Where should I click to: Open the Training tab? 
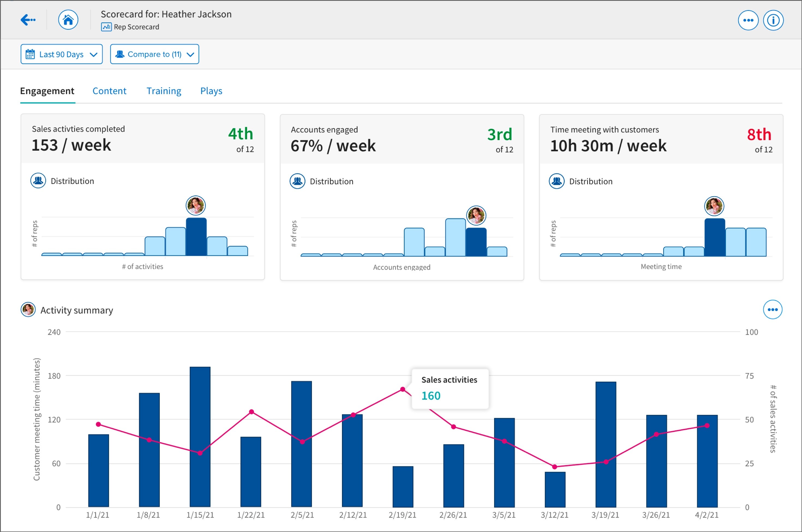(x=164, y=91)
